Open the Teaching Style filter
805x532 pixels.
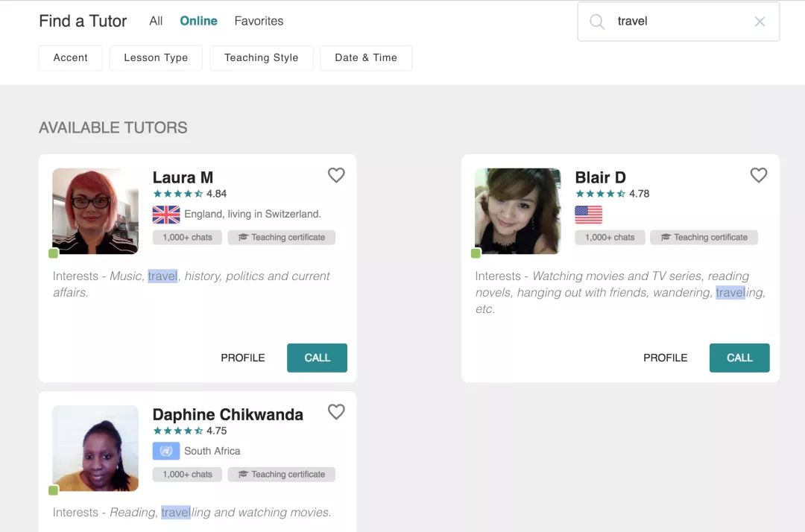pos(262,58)
